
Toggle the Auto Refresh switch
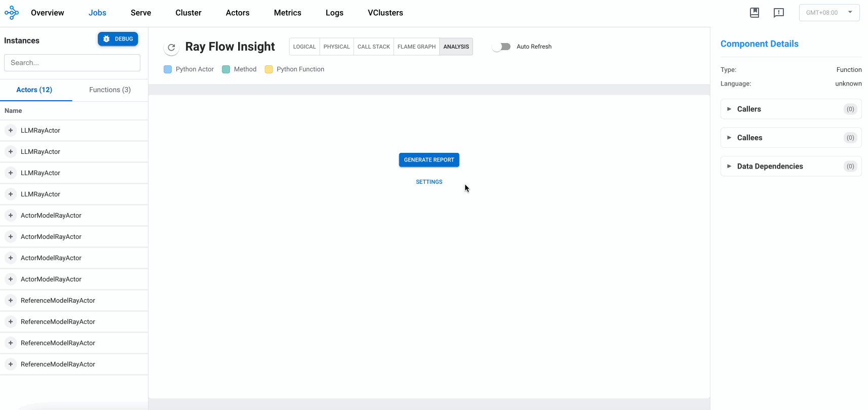[501, 47]
